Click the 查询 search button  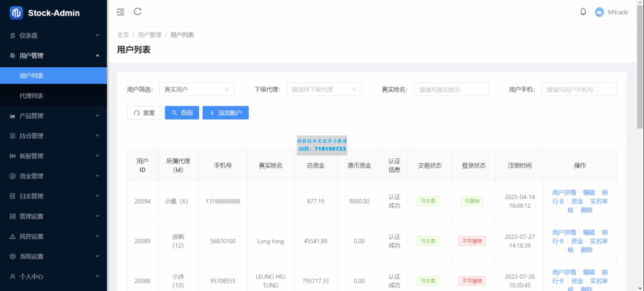click(x=182, y=113)
